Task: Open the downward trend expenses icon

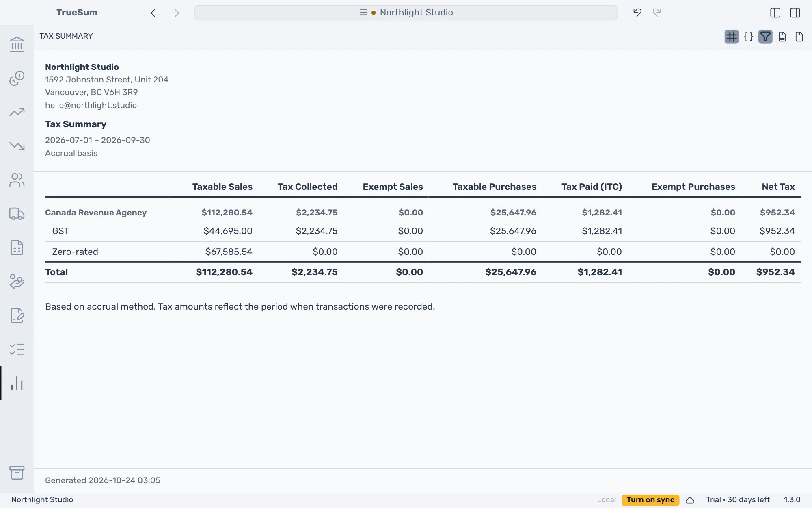Action: [17, 146]
